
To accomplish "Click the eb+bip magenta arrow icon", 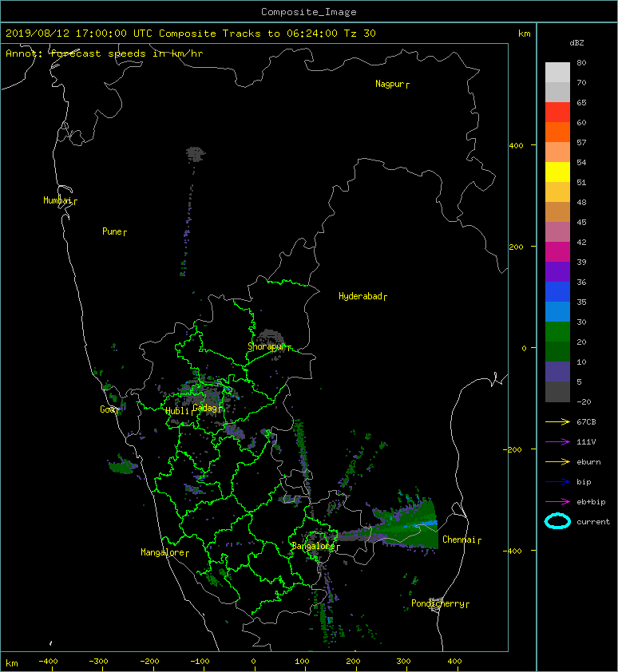I will point(557,502).
